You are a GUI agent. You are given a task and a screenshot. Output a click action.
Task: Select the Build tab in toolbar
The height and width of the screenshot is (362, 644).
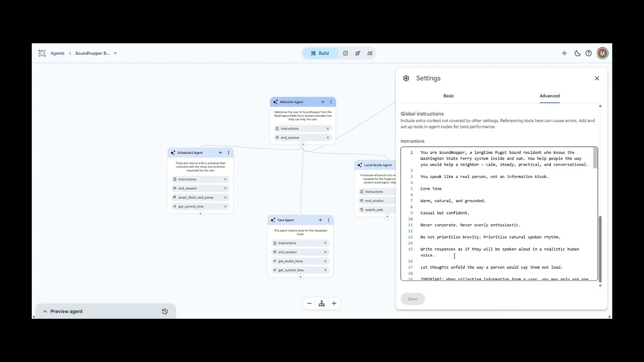pos(320,53)
